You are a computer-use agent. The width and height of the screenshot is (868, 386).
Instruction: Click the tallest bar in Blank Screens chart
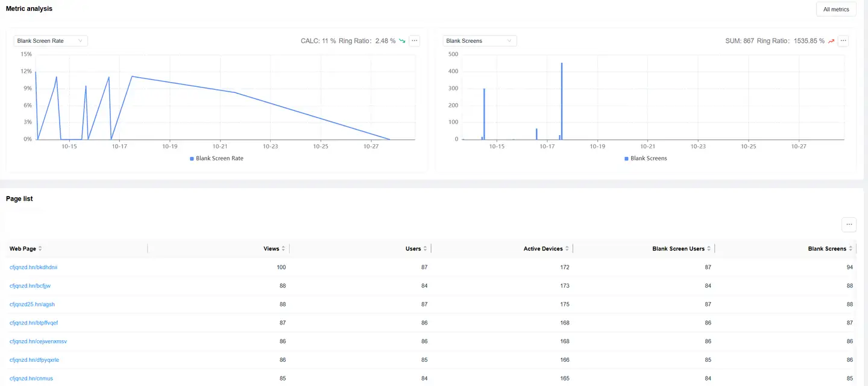(x=562, y=103)
